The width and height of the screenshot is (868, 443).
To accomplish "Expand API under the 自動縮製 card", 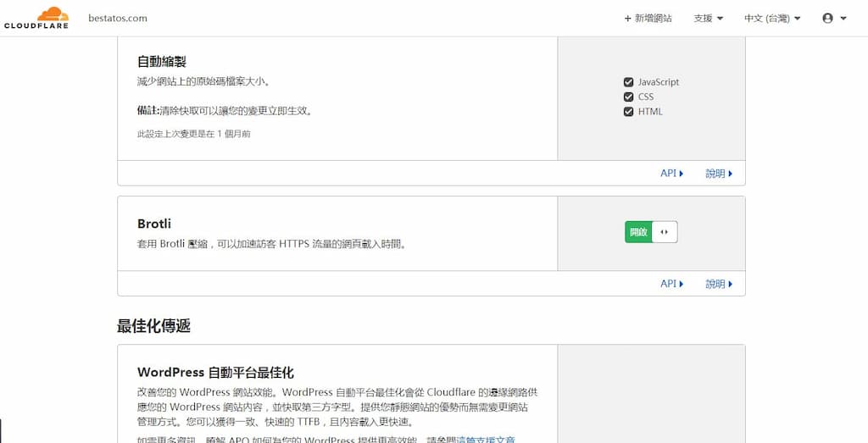I will [x=671, y=173].
